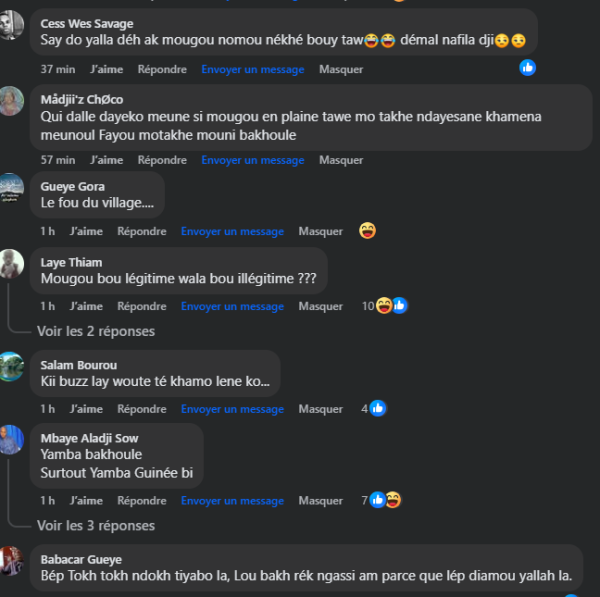Hide Mådjii'z ChØco comment via Masquer

pyautogui.click(x=341, y=160)
